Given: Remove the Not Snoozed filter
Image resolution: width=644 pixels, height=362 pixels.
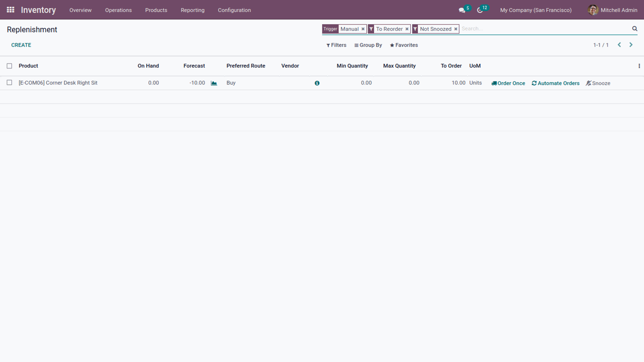Looking at the screenshot, I should (456, 29).
